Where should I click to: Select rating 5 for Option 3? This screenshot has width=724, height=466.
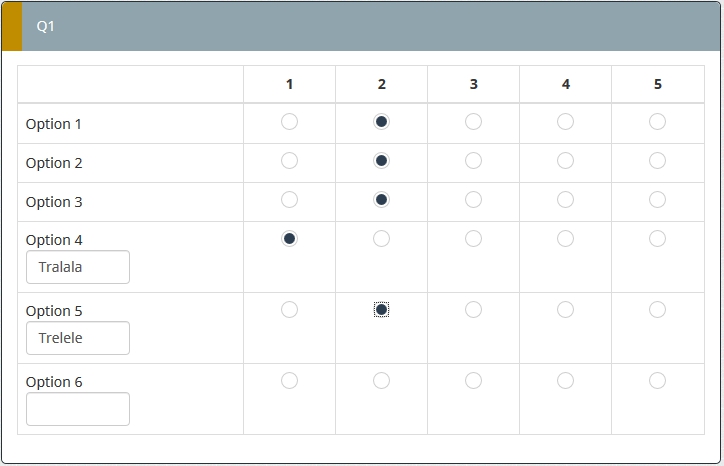click(x=657, y=200)
